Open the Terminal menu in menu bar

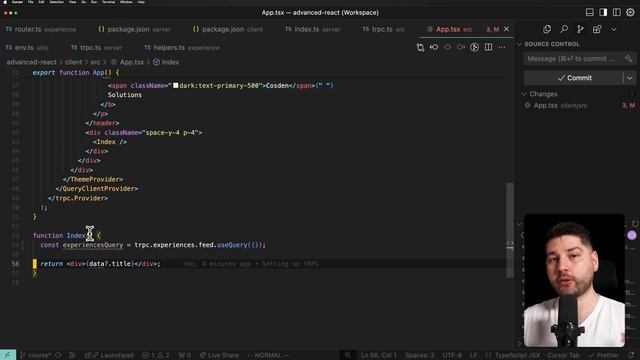(x=109, y=2)
